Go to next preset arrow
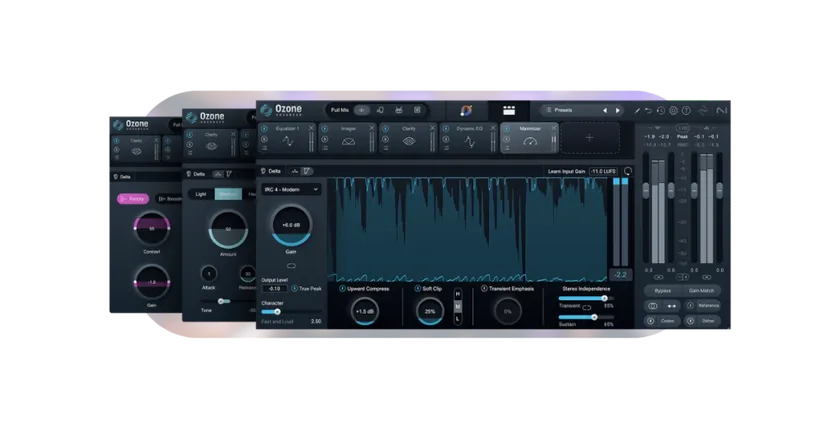The height and width of the screenshot is (430, 840). click(618, 110)
